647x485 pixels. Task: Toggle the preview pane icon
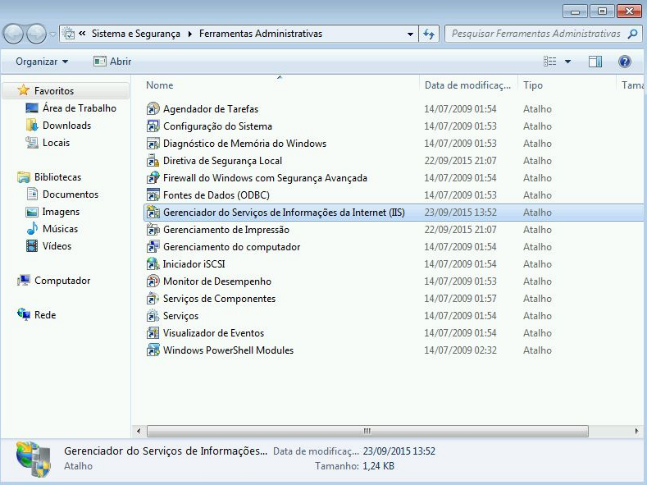(x=595, y=62)
